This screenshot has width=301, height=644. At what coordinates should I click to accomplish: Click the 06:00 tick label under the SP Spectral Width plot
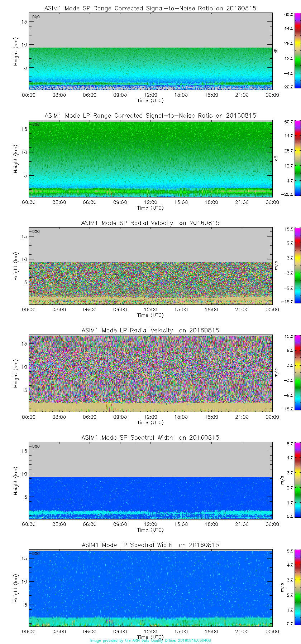tap(90, 524)
